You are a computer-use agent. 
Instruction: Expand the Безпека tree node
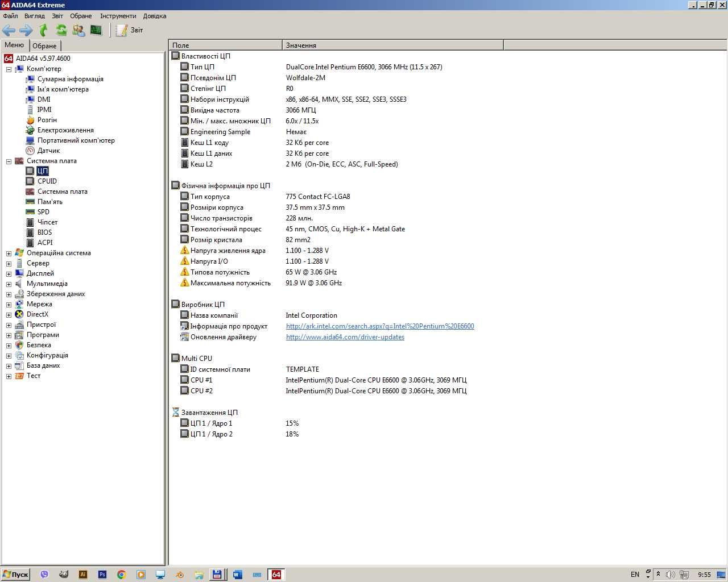coord(9,346)
